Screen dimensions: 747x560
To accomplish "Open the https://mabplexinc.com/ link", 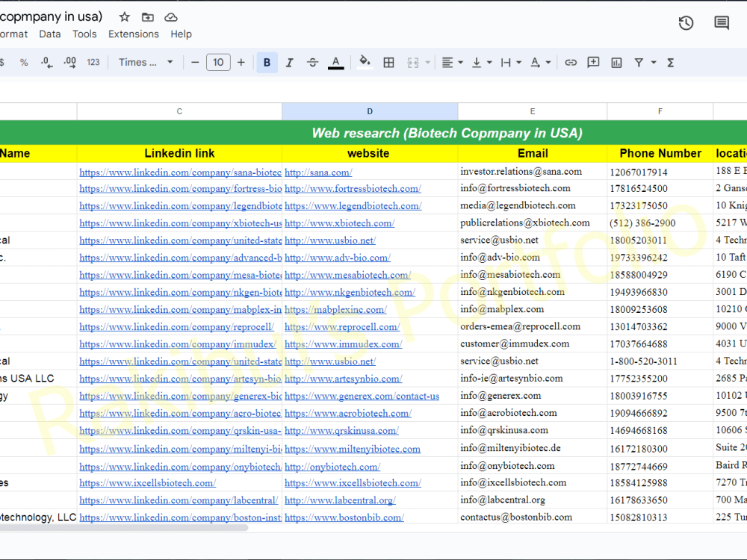I will pos(335,310).
